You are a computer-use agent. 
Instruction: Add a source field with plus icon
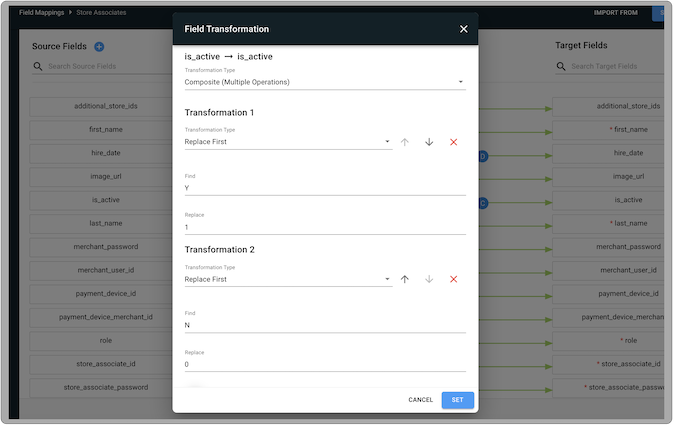pyautogui.click(x=99, y=46)
